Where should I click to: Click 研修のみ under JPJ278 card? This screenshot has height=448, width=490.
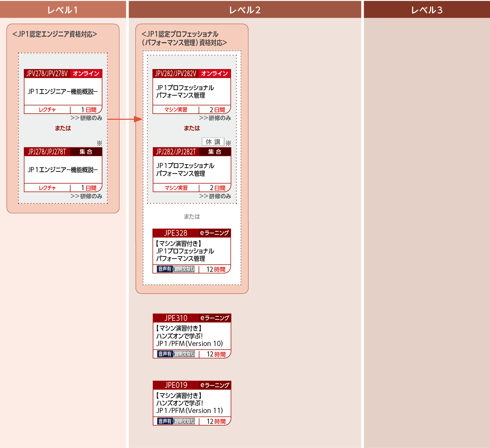86,196
